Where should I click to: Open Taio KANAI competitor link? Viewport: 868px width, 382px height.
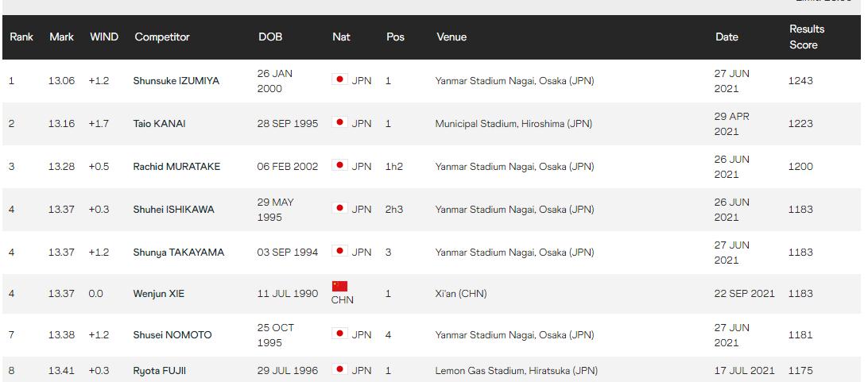(159, 124)
